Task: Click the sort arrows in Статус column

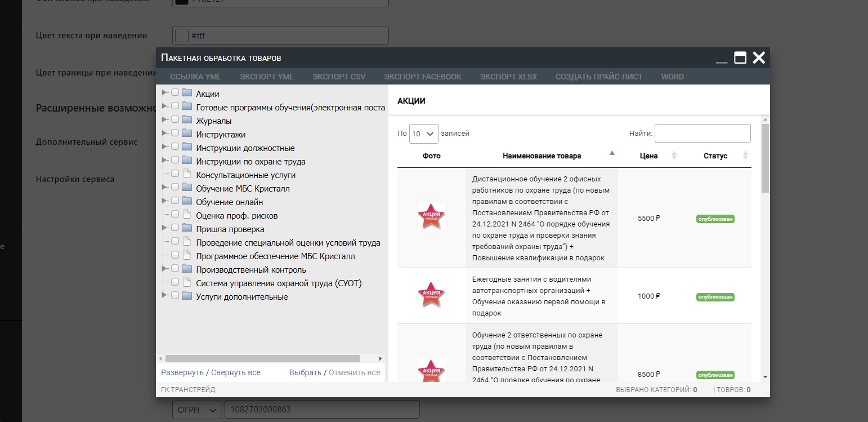Action: point(745,156)
